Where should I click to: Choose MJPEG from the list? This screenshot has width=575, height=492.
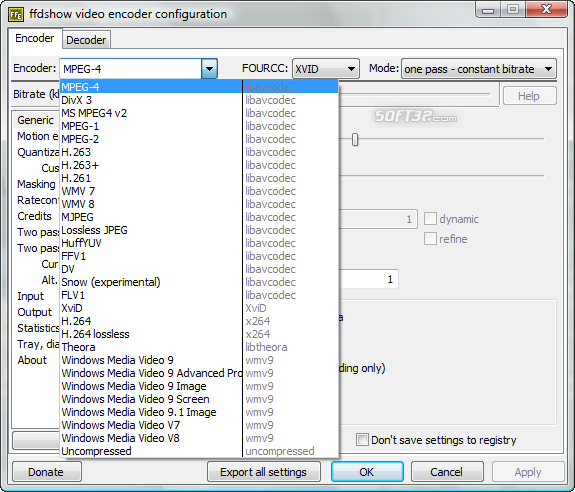[198, 217]
